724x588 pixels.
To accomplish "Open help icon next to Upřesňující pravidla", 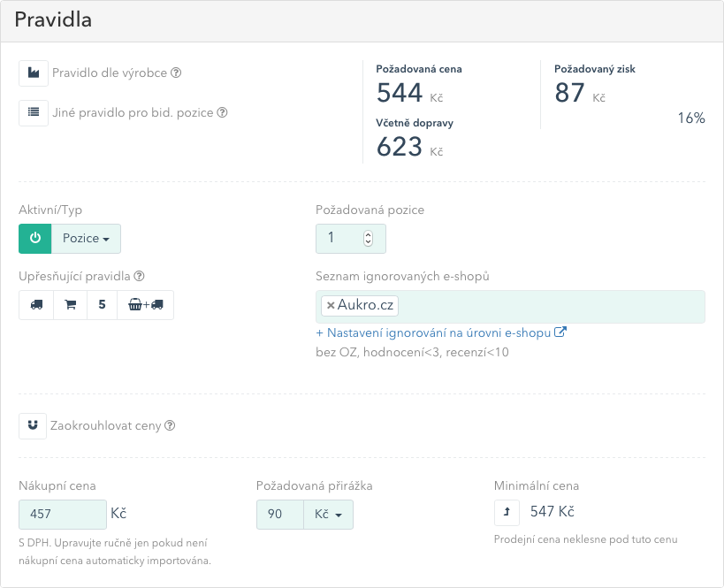I will point(139,276).
